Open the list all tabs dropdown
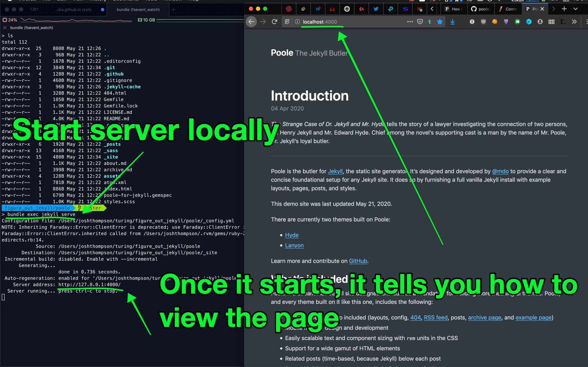Viewport: 588px width, 367px height. [x=576, y=9]
